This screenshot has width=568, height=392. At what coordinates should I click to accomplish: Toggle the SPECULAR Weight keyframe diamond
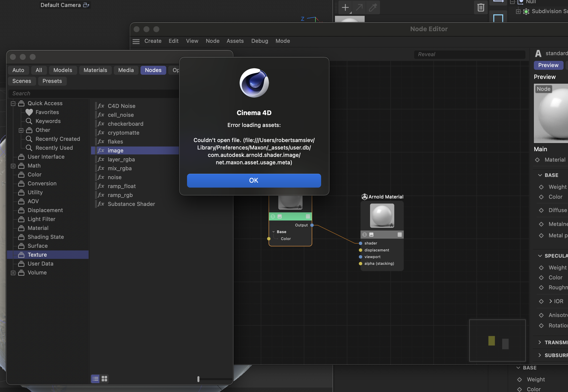point(541,268)
